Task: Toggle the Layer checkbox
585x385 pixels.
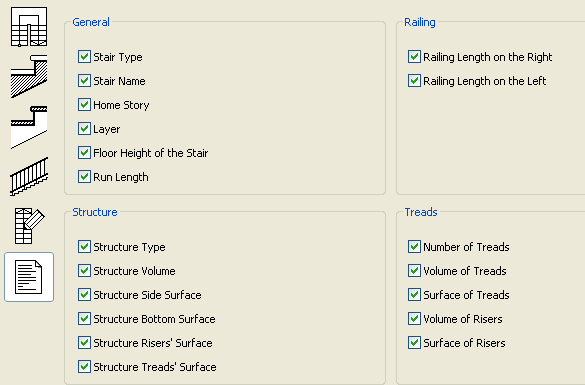Action: coord(84,129)
